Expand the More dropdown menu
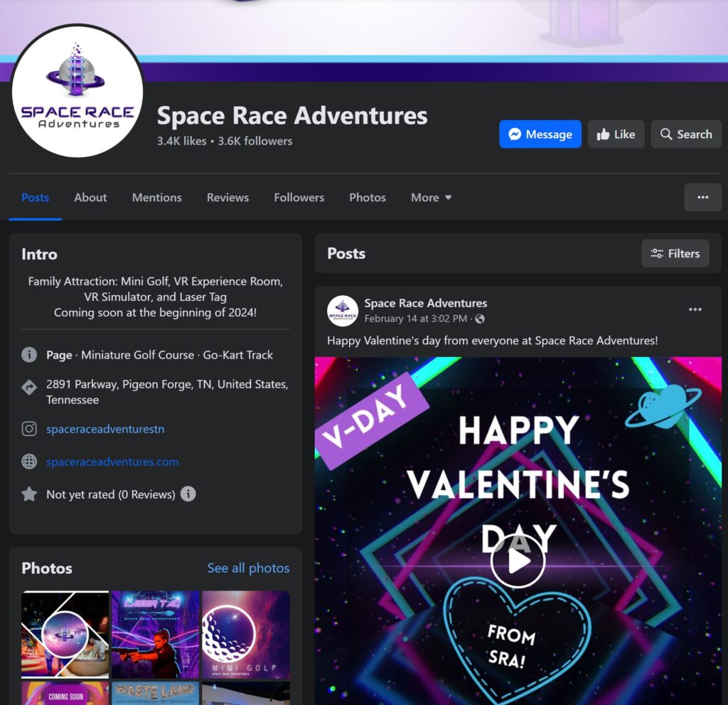728x705 pixels. click(x=432, y=198)
